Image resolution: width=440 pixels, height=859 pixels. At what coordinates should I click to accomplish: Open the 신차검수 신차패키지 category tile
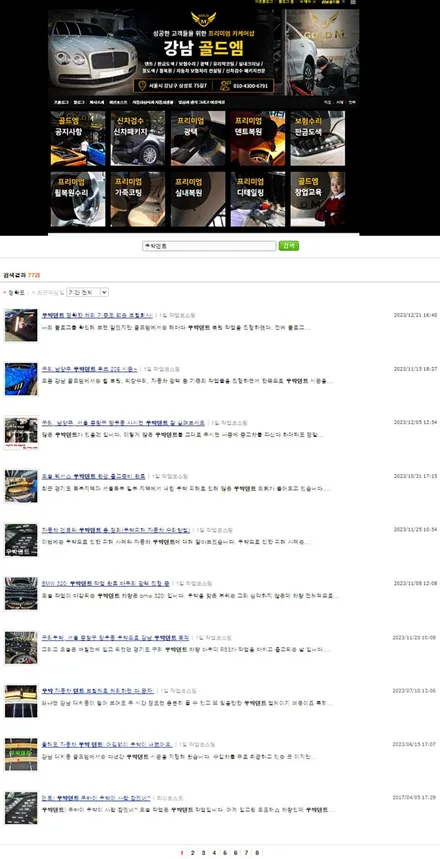click(x=138, y=139)
